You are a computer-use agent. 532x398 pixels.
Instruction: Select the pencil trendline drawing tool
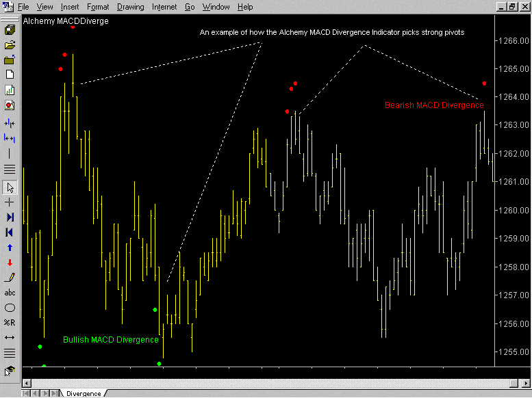pos(10,278)
